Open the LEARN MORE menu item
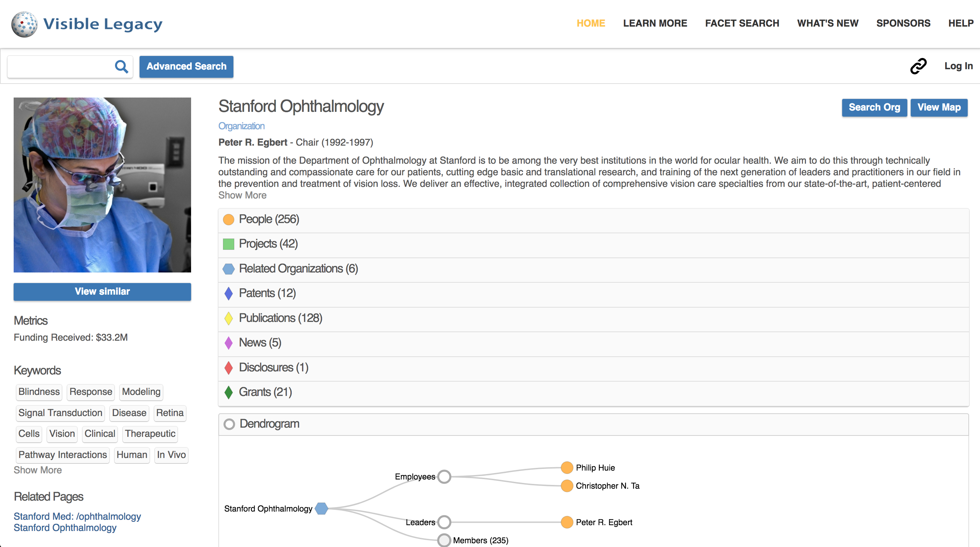Screen dimensions: 980x547 tap(655, 23)
